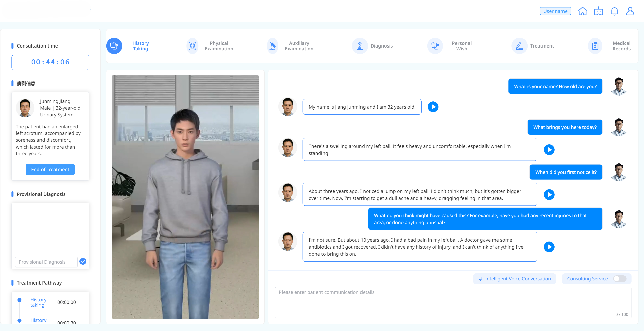644x331 pixels.
Task: Select the Treatment pencil icon
Action: click(519, 46)
